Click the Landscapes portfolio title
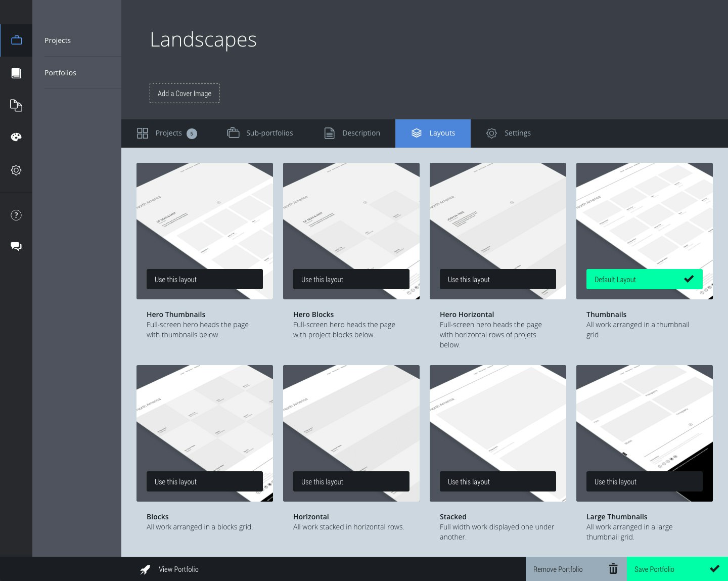This screenshot has height=581, width=728. 203,40
